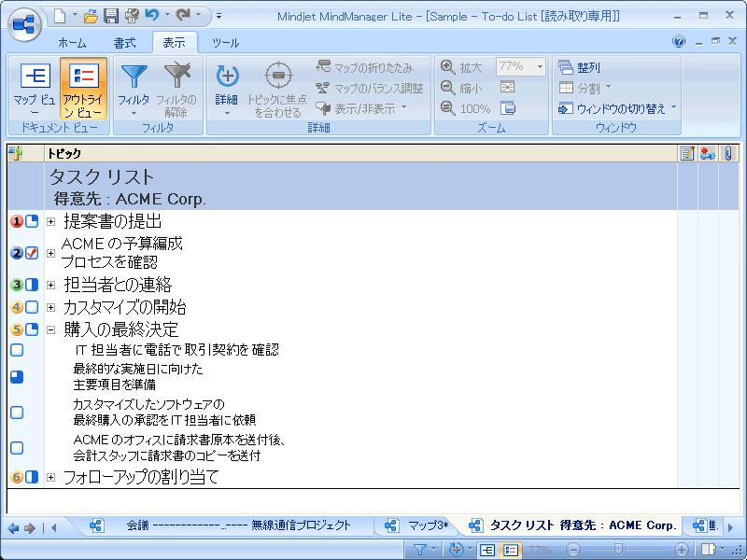Viewport: 747px width, 560px height.
Task: Toggle progress marker for 最終的な実施日に向けた
Action: pos(17,377)
